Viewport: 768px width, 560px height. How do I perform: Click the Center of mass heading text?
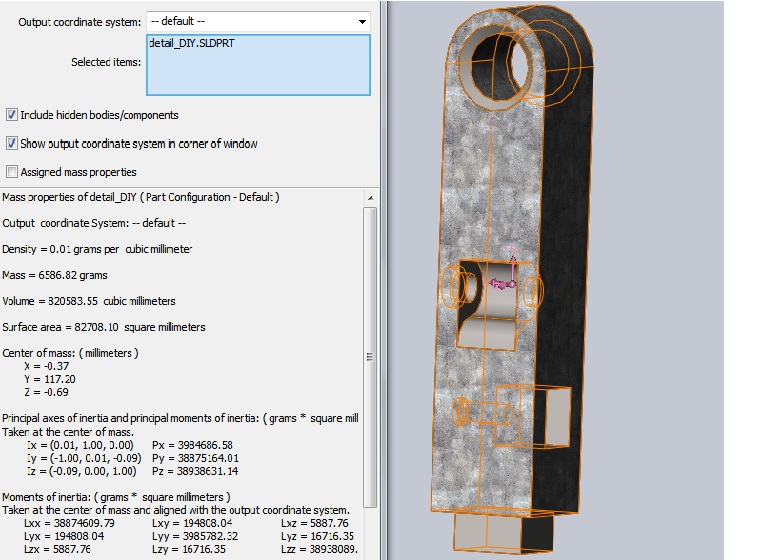(70, 353)
